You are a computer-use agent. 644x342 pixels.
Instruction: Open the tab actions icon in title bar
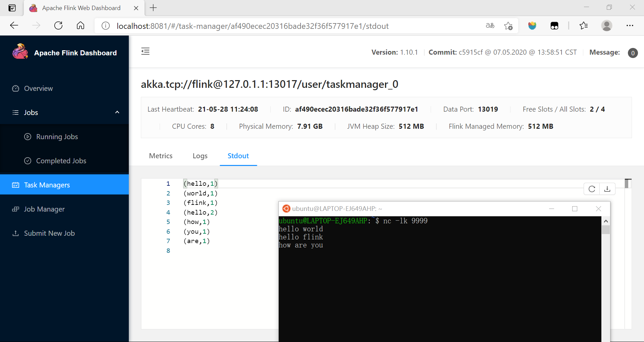(x=12, y=8)
